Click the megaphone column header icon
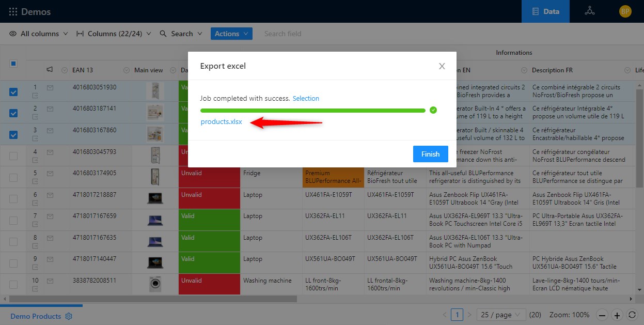 tap(50, 70)
